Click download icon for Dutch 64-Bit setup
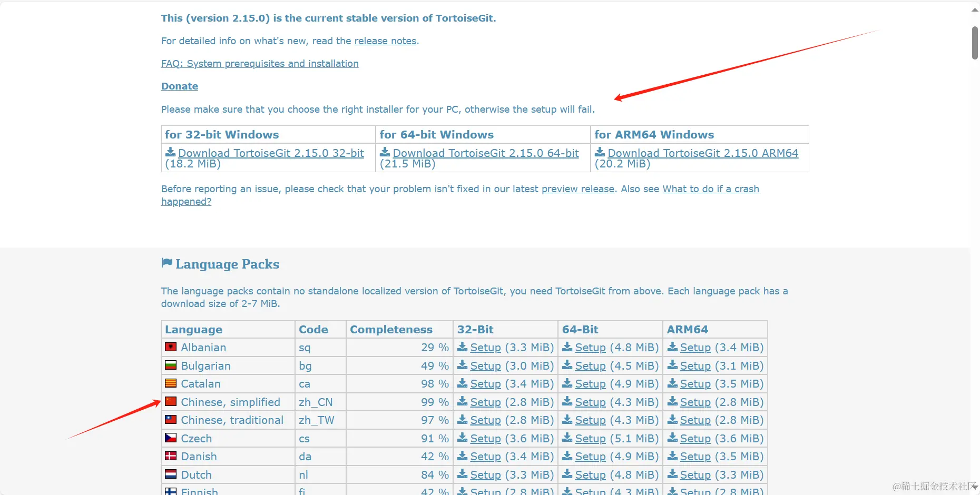 [567, 474]
